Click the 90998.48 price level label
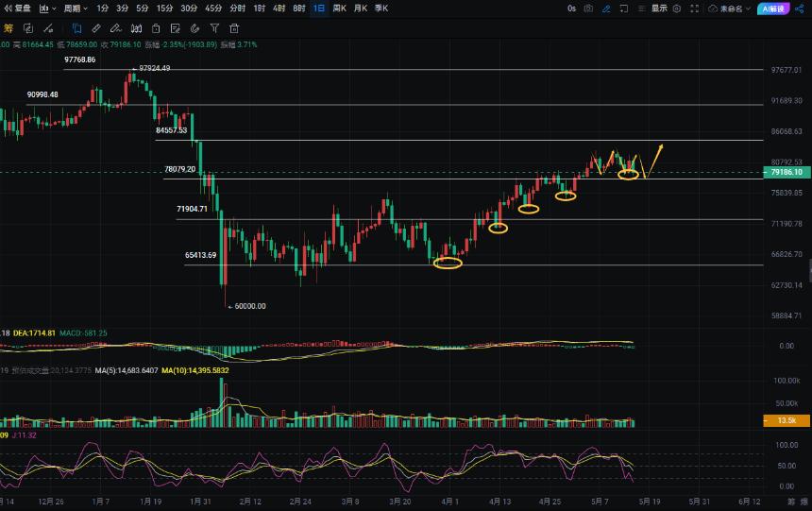This screenshot has height=511, width=812. click(x=42, y=94)
